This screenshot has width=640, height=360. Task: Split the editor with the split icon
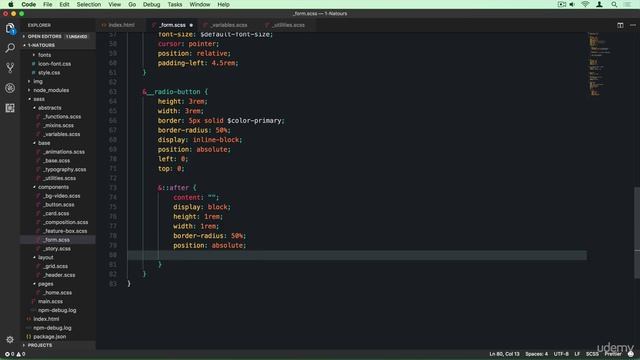click(x=620, y=25)
